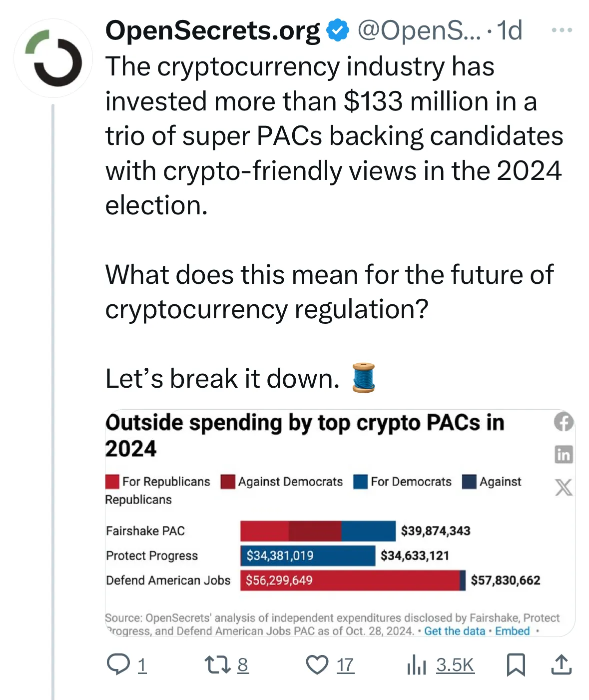589x700 pixels.
Task: Open the OpenSecrets.org account name
Action: pos(212,30)
